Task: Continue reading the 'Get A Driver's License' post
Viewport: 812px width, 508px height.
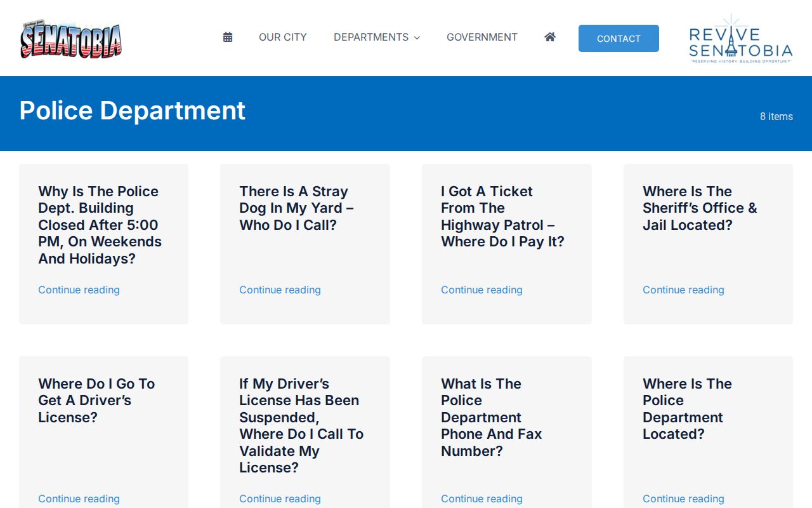Action: pyautogui.click(x=79, y=499)
